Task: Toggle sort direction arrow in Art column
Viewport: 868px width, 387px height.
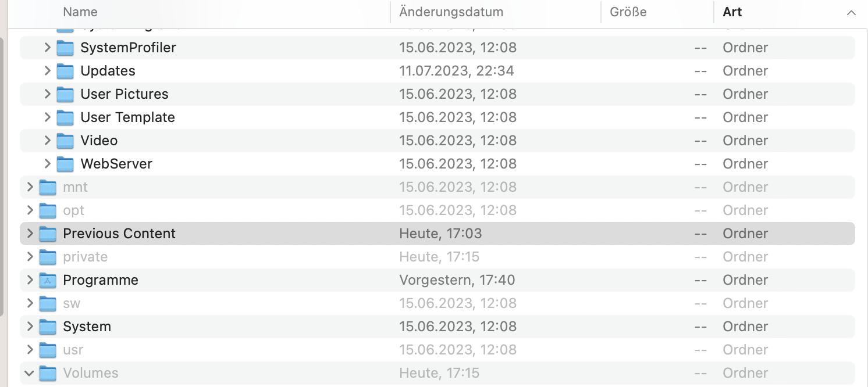Action: (851, 13)
